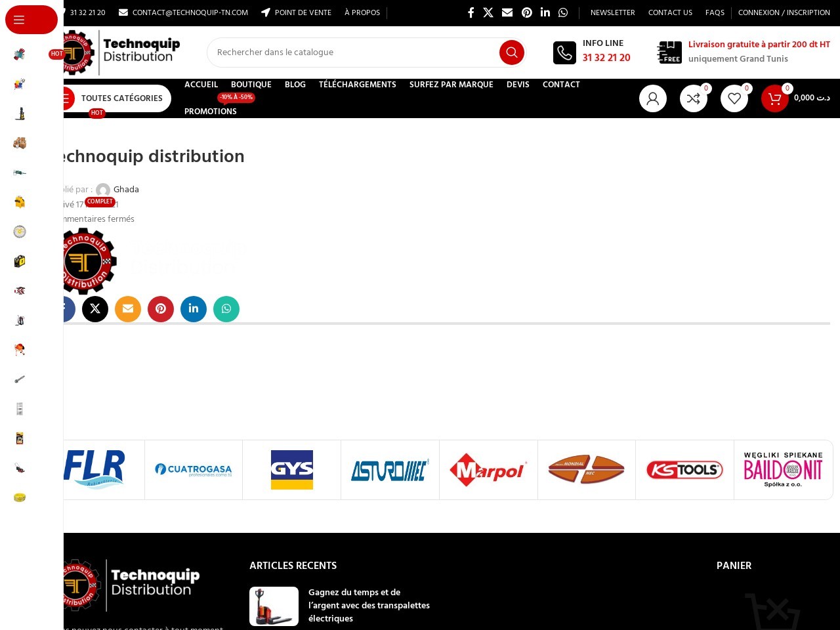Screen dimensions: 840x630
Task: Select the yellow hose coil category icon
Action: tap(20, 497)
